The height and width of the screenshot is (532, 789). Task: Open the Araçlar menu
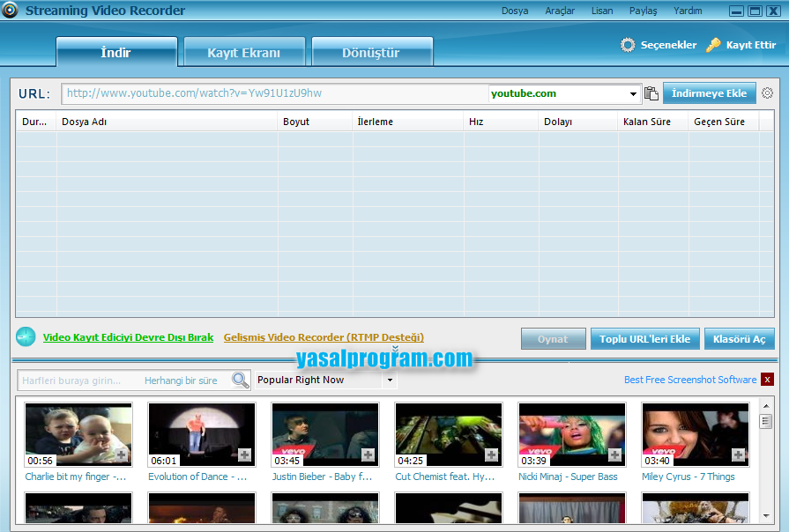click(x=560, y=11)
